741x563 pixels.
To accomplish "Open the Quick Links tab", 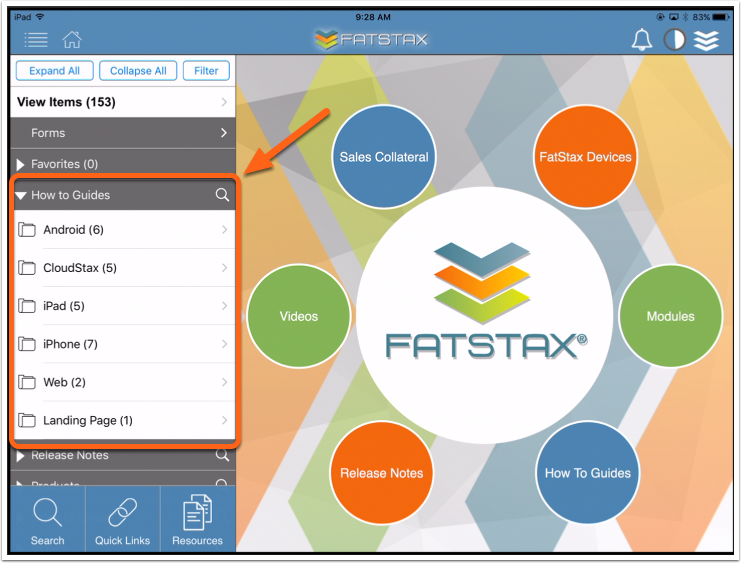I will pyautogui.click(x=122, y=520).
